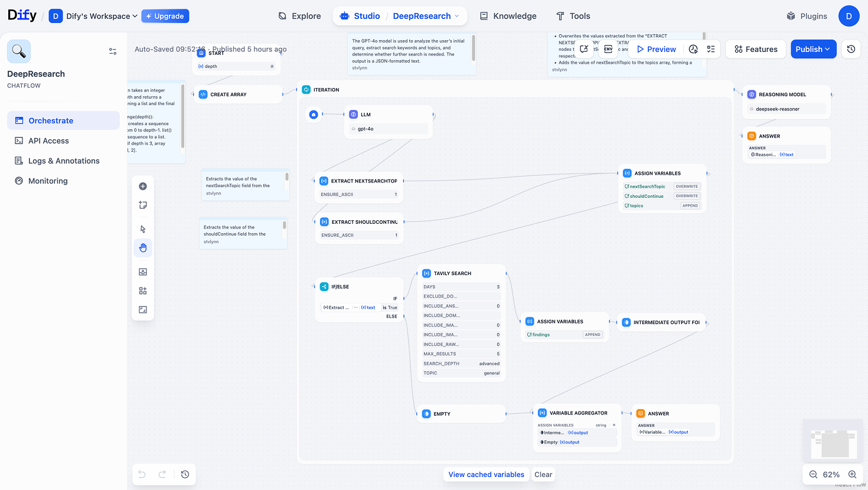Click the LLM node icon in iteration

[x=353, y=115]
